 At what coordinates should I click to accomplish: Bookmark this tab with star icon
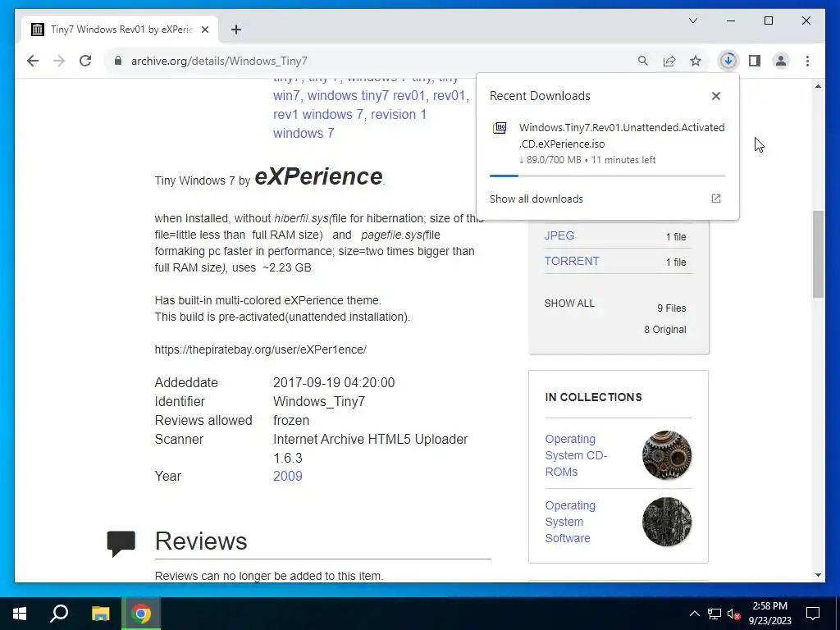[x=696, y=61]
